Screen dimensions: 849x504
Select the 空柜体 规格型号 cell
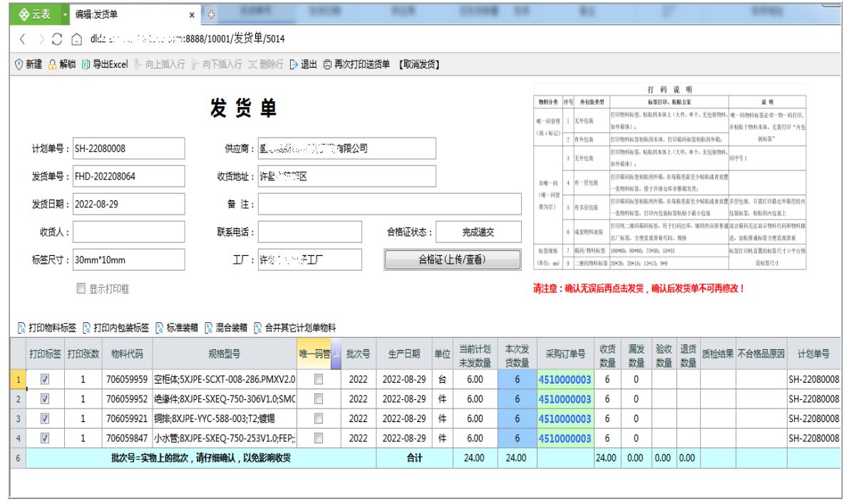pos(225,379)
